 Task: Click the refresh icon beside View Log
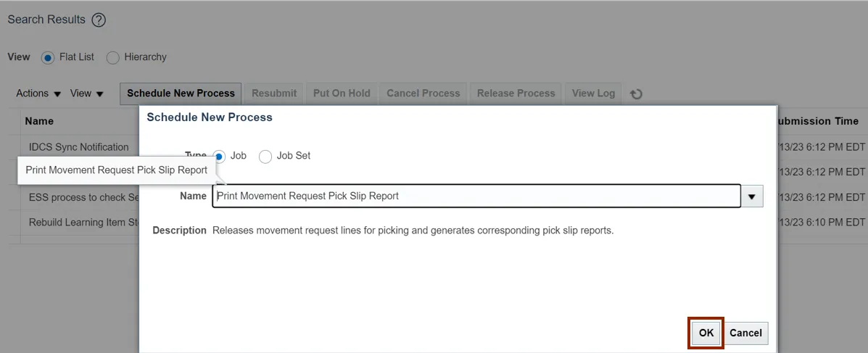636,94
